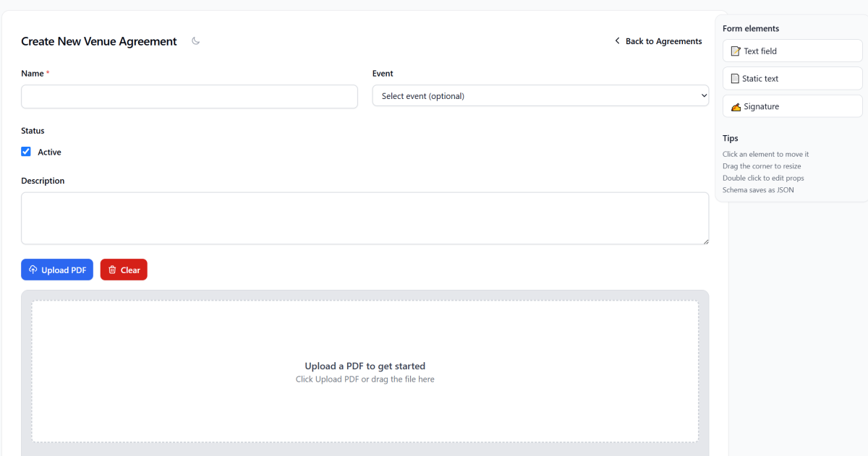Screen dimensions: 868x456
Task: Click the Signature pen icon
Action: tap(736, 107)
